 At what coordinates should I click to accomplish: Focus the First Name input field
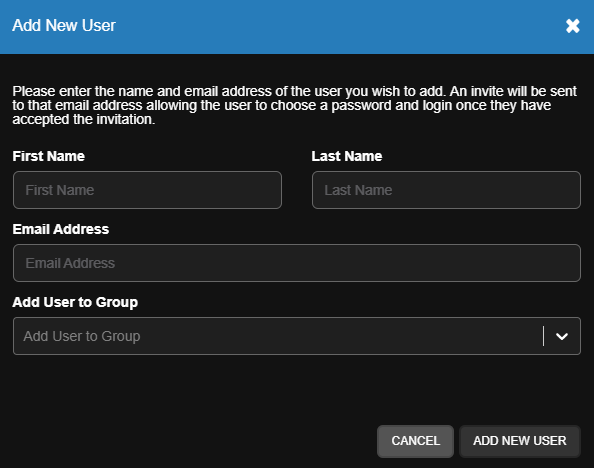tap(147, 190)
